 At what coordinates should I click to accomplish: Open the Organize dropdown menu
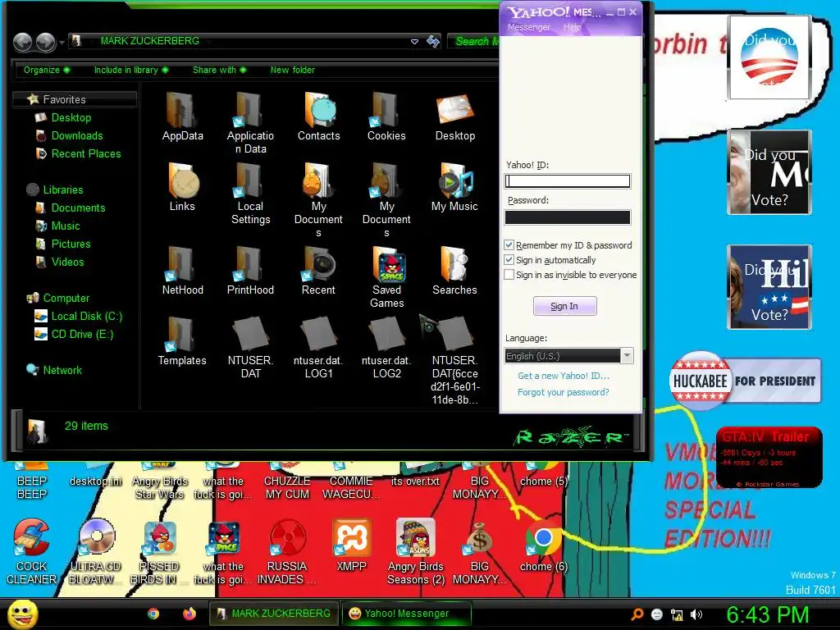pyautogui.click(x=47, y=70)
